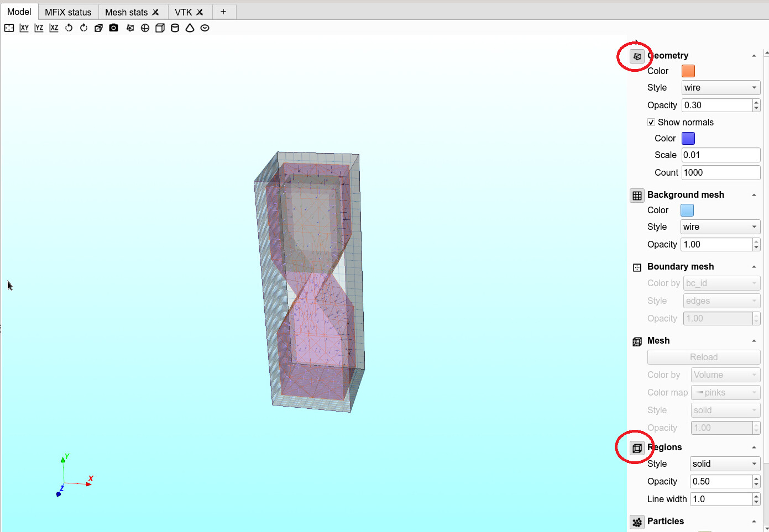Uncheck the Show normals checkbox

[651, 122]
